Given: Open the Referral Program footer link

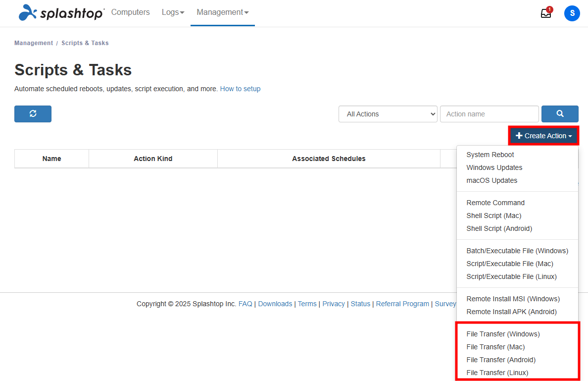Looking at the screenshot, I should pyautogui.click(x=402, y=304).
